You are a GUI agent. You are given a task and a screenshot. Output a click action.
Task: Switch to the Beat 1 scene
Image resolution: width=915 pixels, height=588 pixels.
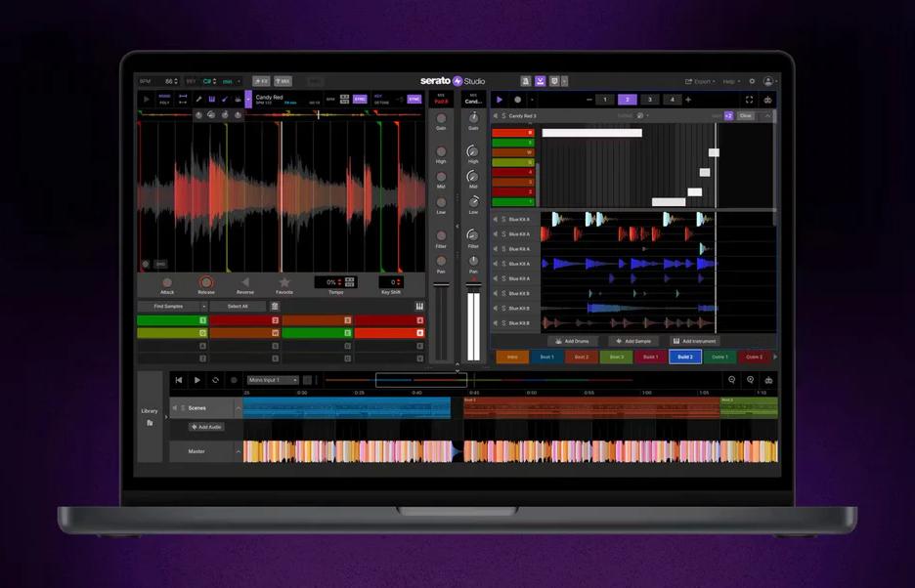pyautogui.click(x=546, y=357)
